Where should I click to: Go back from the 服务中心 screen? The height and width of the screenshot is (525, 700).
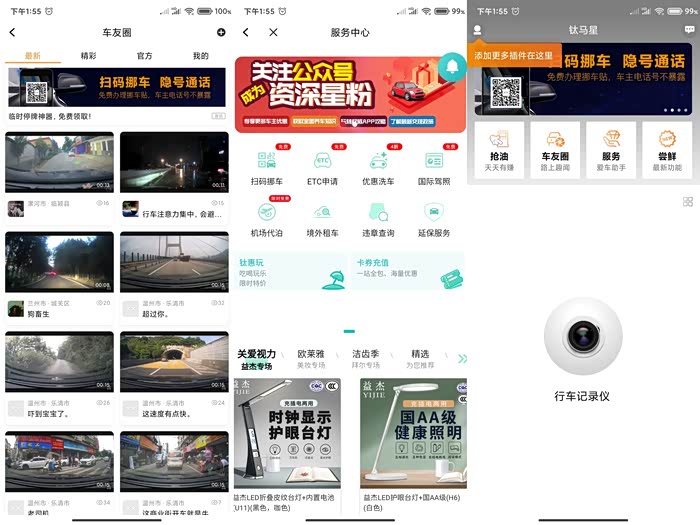[x=246, y=32]
